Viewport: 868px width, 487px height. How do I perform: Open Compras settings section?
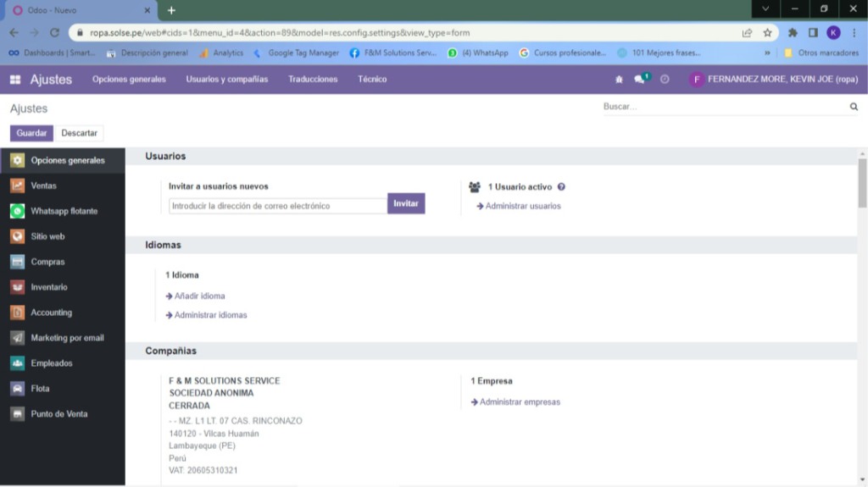[63, 262]
